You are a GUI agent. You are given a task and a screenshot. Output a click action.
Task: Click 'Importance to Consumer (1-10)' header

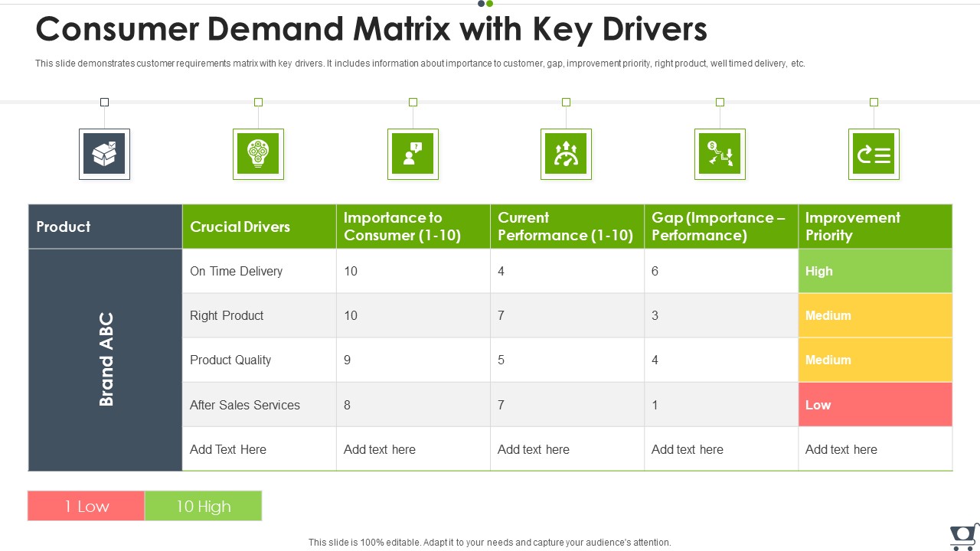tap(413, 227)
